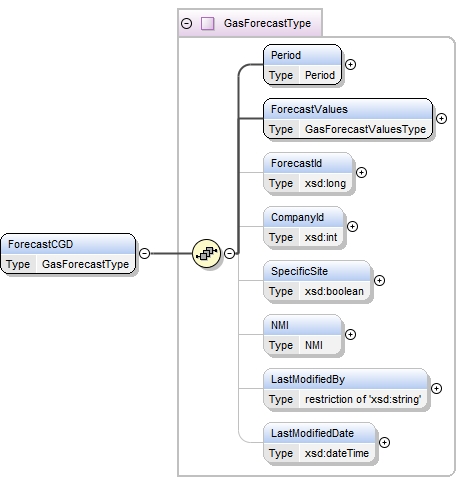Viewport: 457px width, 478px height.
Task: Expand the Period element plus icon
Action: click(350, 64)
